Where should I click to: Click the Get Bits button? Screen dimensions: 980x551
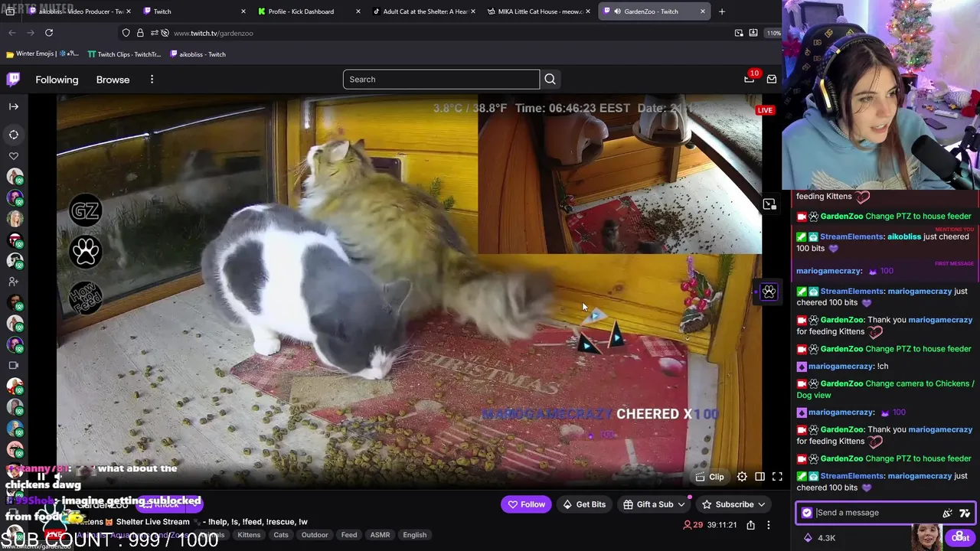584,504
